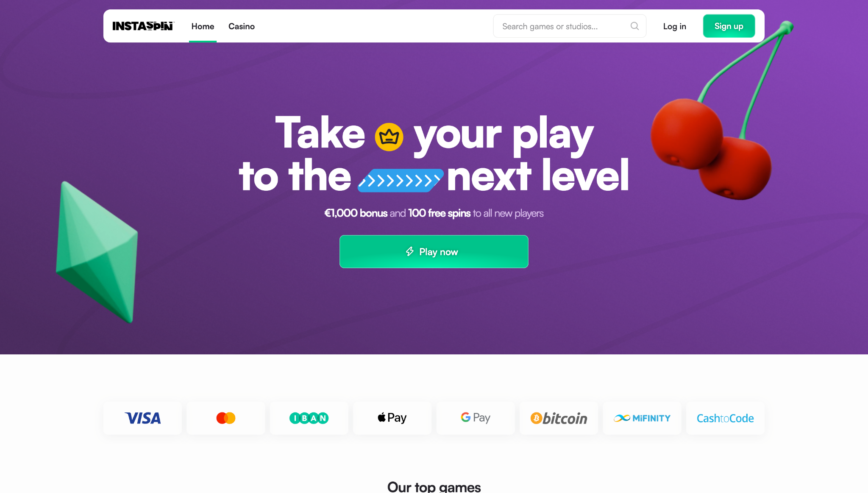
Task: Click the blue chevron arrows badge
Action: click(x=401, y=181)
